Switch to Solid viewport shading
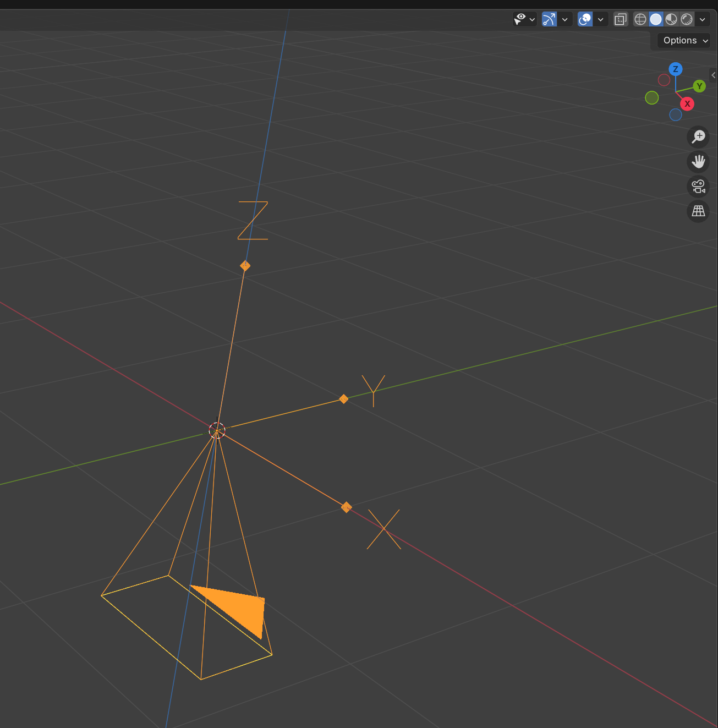This screenshot has height=728, width=718. click(x=656, y=19)
